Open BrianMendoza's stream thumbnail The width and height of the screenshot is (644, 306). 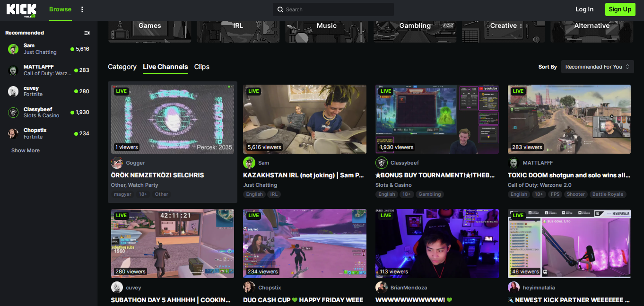437,244
